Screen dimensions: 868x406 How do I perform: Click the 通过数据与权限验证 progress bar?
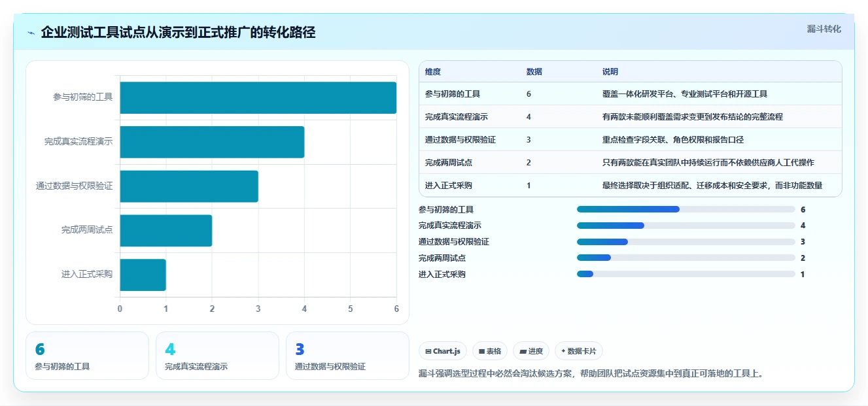pos(686,242)
